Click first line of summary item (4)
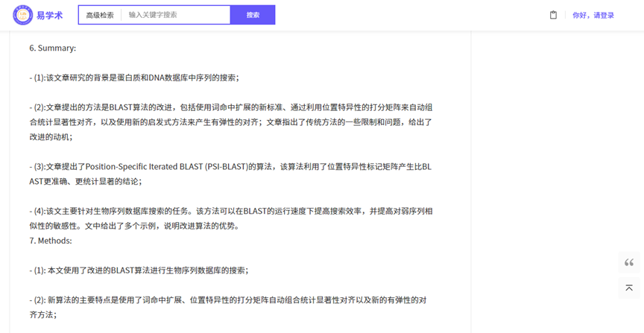Viewport: 644px width, 333px height. click(231, 211)
